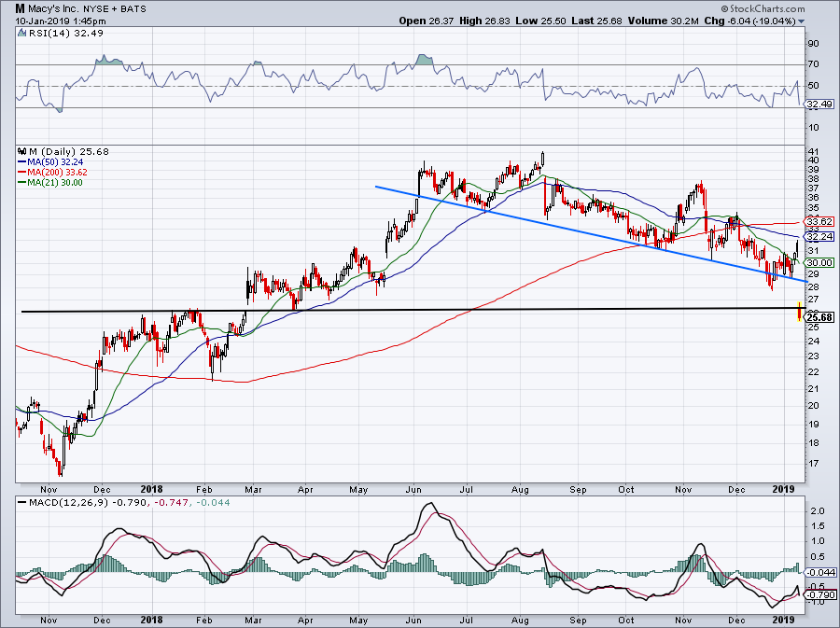This screenshot has height=628, width=840.
Task: Click Mar on the MACD panel date axis
Action: click(253, 621)
